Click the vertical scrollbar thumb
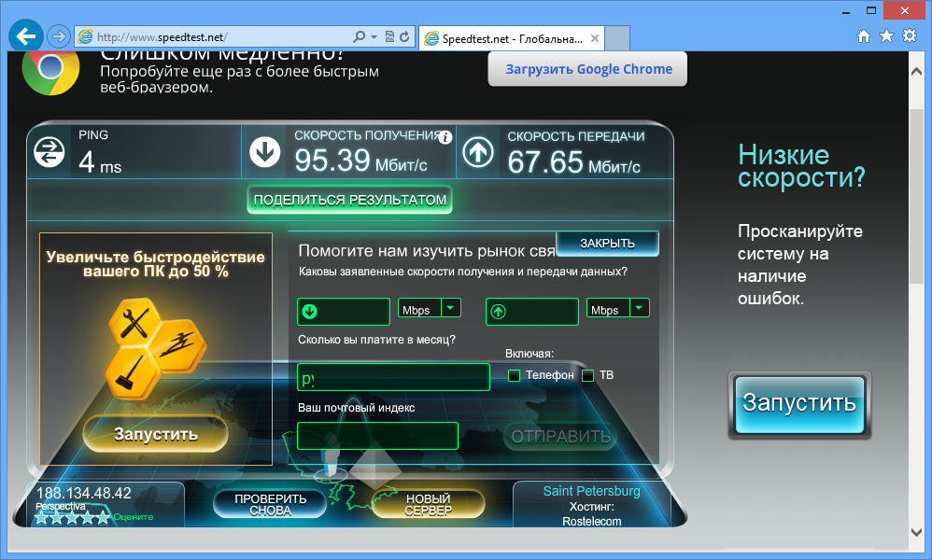Screen dimensions: 932x560 [916, 196]
